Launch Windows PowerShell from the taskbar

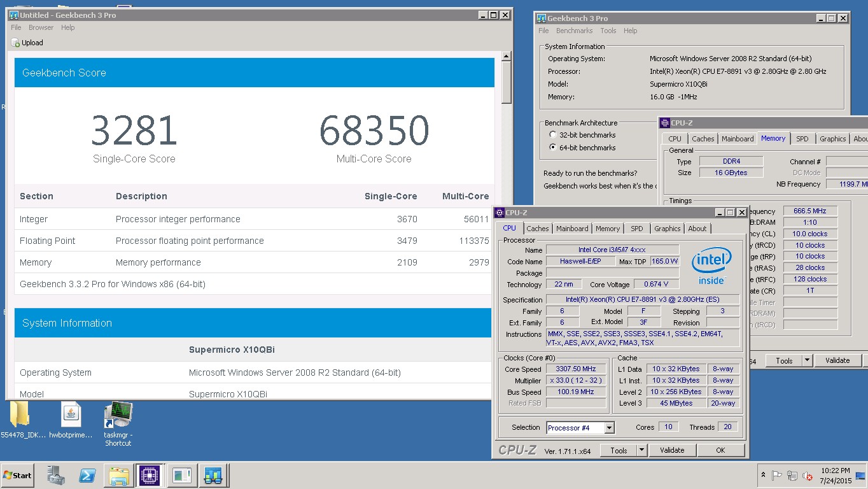[87, 475]
